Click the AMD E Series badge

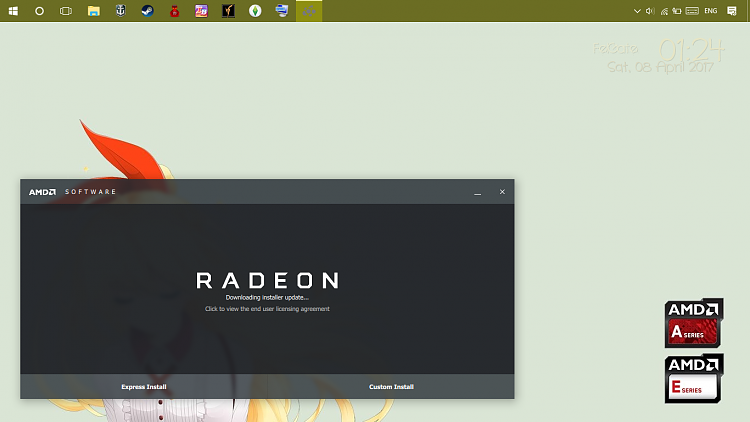click(694, 378)
